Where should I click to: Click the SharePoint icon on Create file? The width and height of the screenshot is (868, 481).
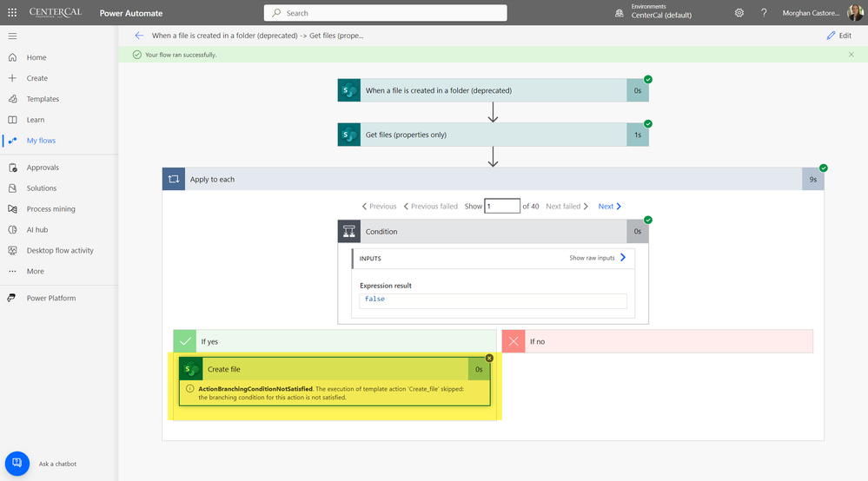[x=191, y=369]
